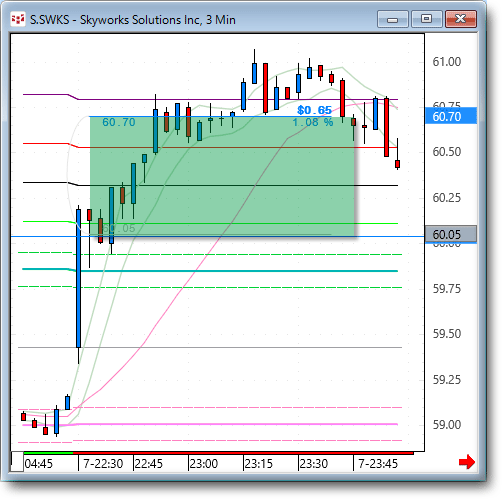Click the small white box at bottom-left corner
Image resolution: width=504 pixels, height=499 pixels.
pos(17,462)
